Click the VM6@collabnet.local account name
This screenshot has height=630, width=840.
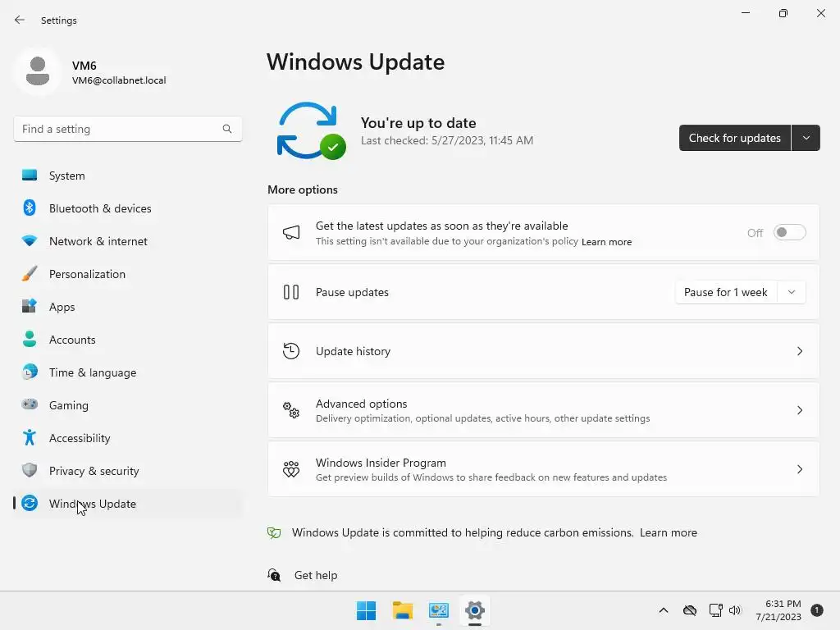[119, 80]
